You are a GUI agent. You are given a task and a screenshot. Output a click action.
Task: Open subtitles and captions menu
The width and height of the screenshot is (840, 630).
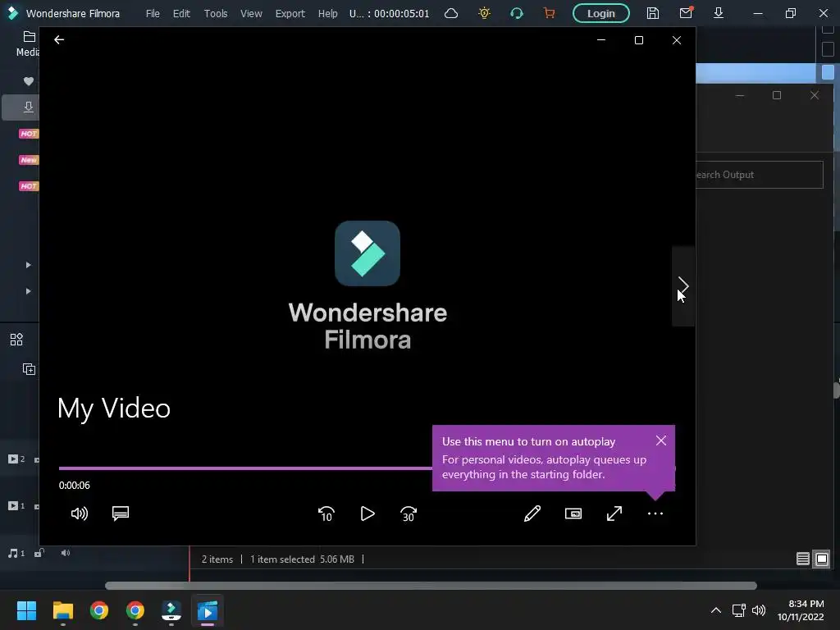tap(121, 514)
